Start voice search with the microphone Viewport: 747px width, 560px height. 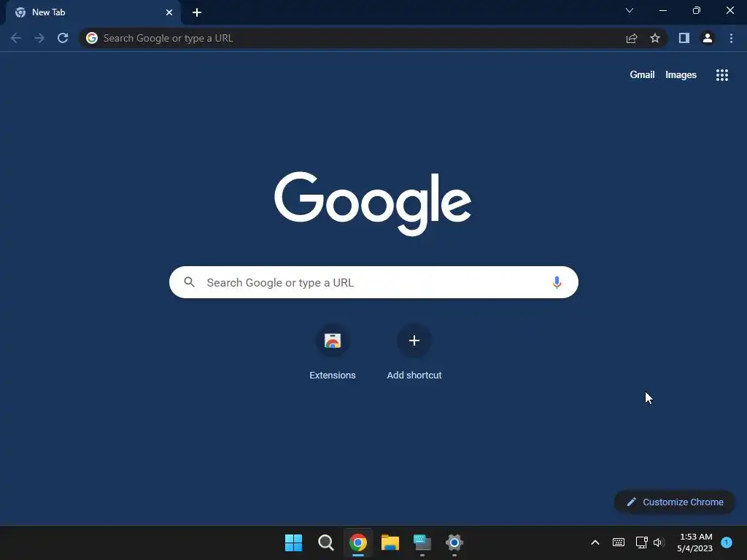[557, 282]
